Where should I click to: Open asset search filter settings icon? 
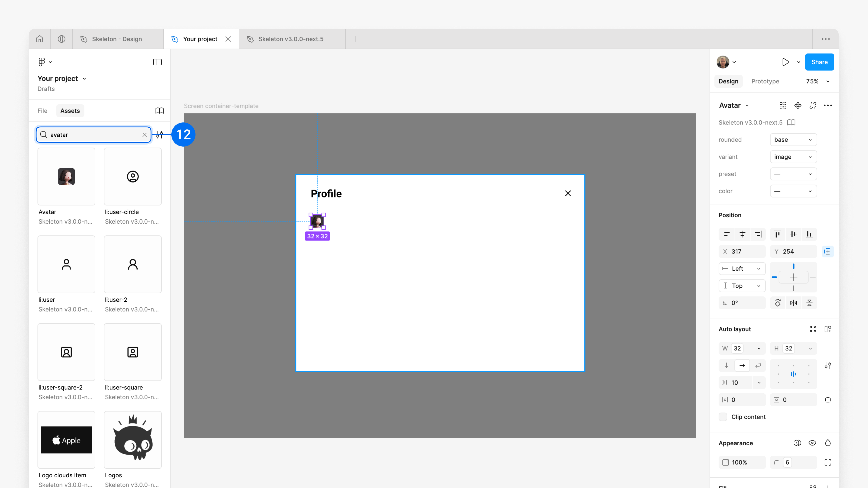tap(160, 135)
